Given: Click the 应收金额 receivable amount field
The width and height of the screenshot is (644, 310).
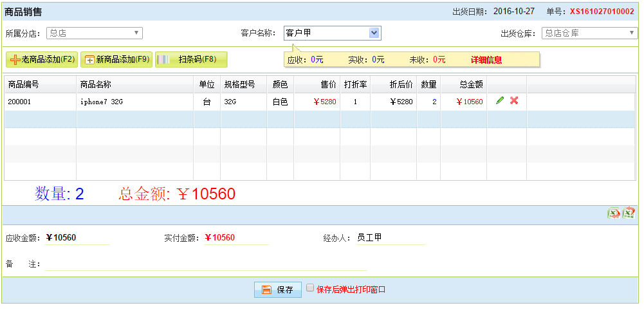Looking at the screenshot, I should click(x=77, y=238).
